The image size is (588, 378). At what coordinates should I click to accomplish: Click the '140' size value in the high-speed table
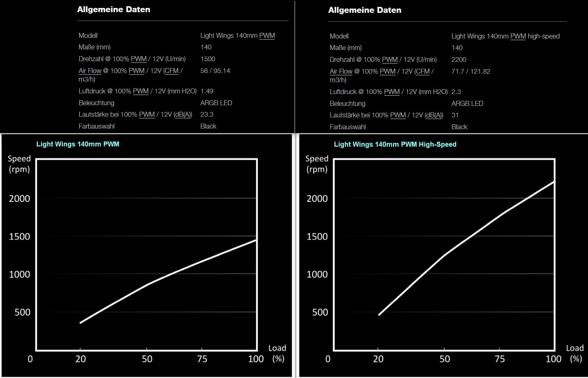coord(457,48)
